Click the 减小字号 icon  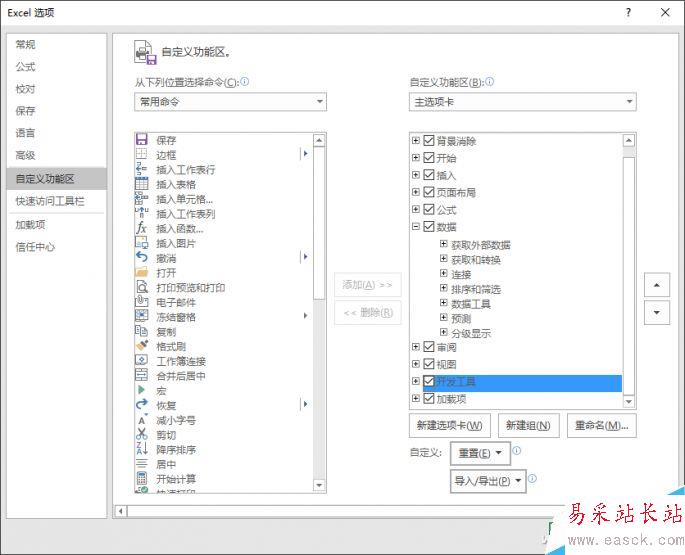142,420
